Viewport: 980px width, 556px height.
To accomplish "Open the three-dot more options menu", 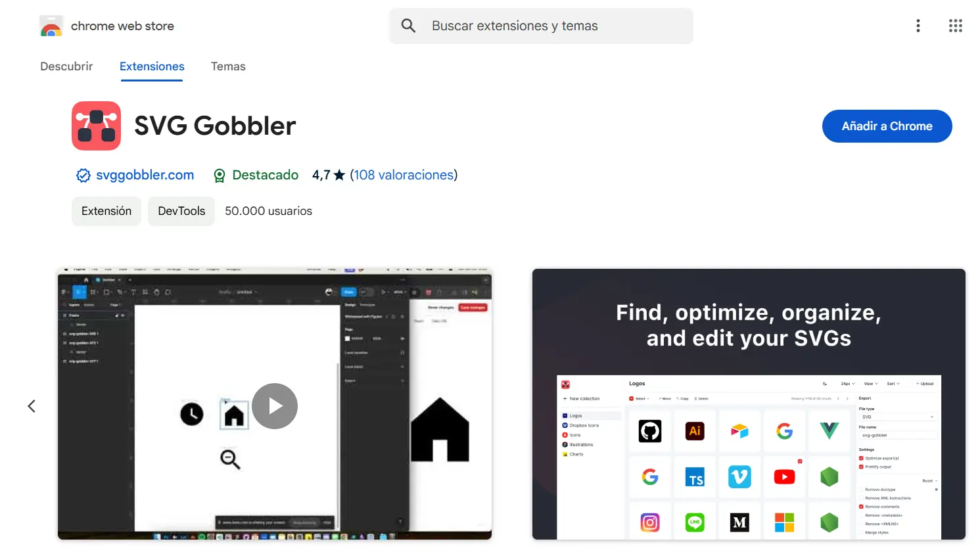I will click(x=918, y=26).
